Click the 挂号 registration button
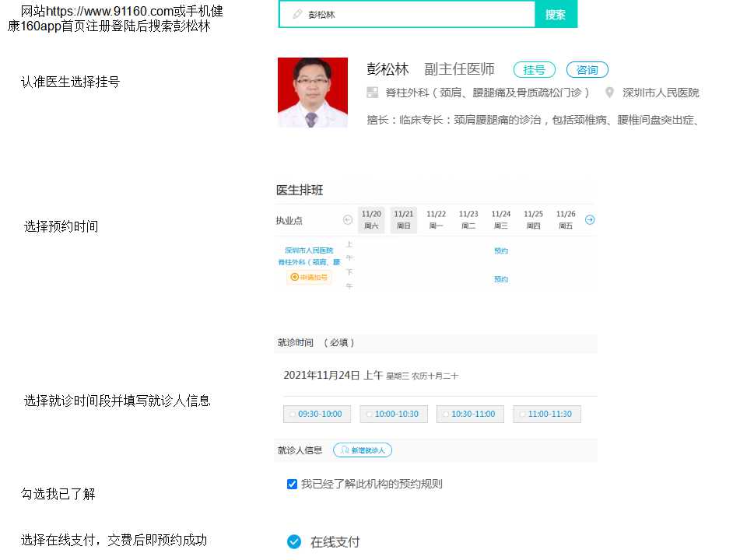This screenshot has height=560, width=747. [x=534, y=70]
